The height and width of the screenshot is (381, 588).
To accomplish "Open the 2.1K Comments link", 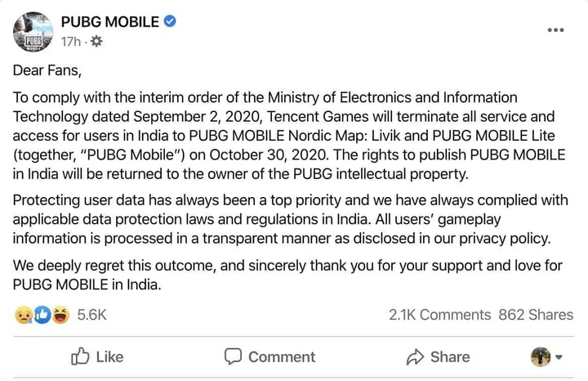I will pos(439,315).
